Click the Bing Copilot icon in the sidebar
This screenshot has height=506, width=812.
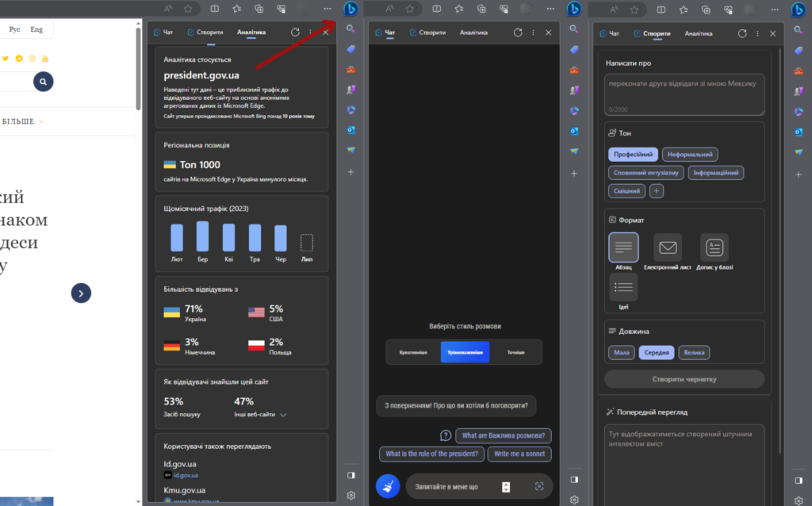350,9
